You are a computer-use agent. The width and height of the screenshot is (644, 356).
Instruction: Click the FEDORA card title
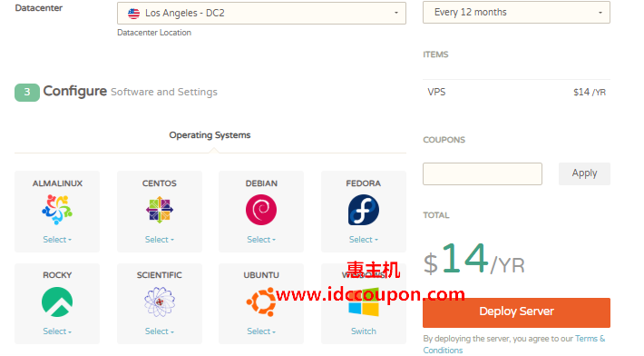364,183
